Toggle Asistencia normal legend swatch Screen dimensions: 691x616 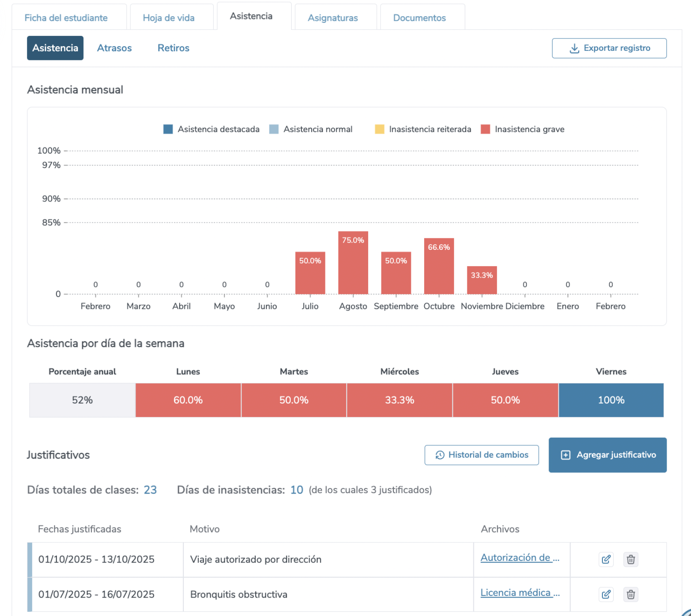[x=274, y=129]
